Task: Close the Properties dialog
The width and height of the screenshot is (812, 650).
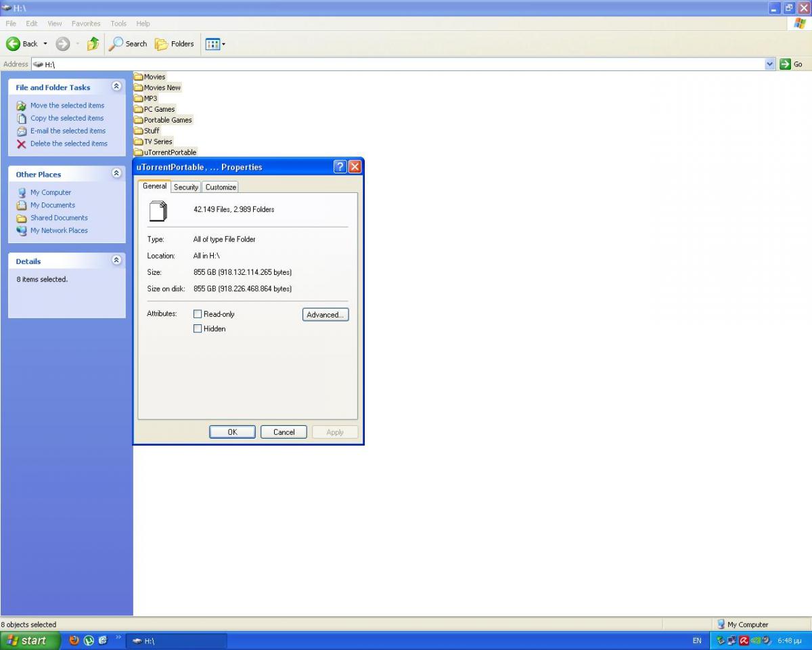Action: pyautogui.click(x=355, y=167)
